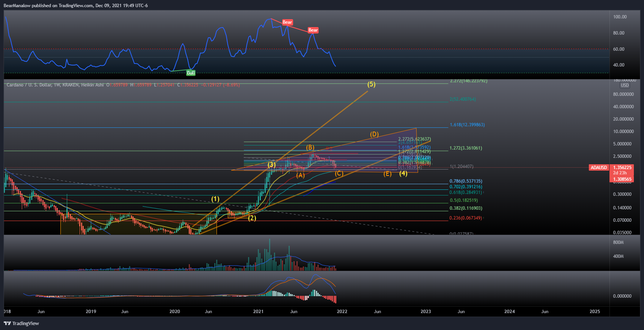Image resolution: width=644 pixels, height=330 pixels.
Task: Click Fib level 1.618(12.399863)
Action: coord(467,125)
